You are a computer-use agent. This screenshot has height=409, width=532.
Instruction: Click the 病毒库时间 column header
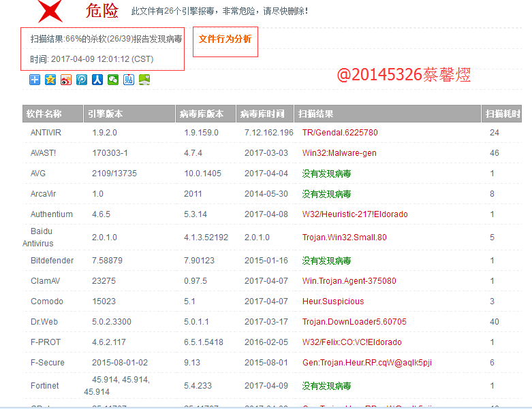tap(264, 114)
